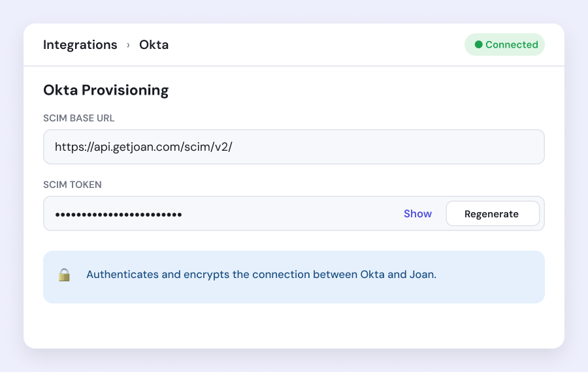Select the SCIM Base URL field

click(294, 147)
